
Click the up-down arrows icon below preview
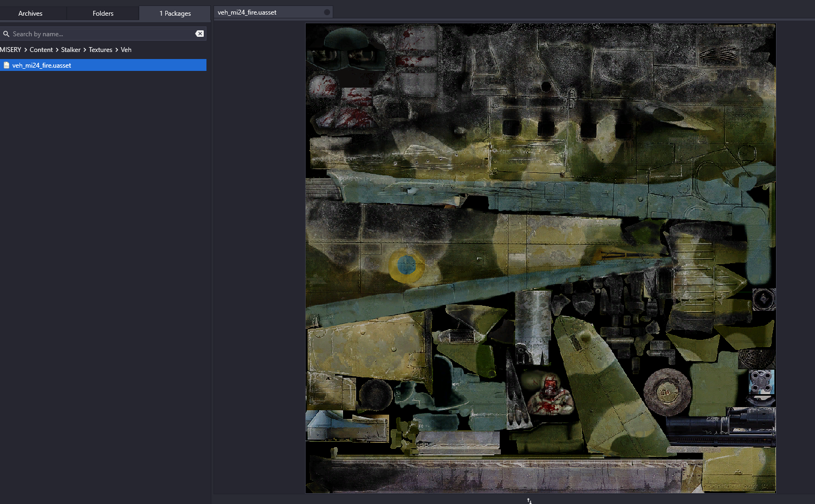[x=529, y=501]
